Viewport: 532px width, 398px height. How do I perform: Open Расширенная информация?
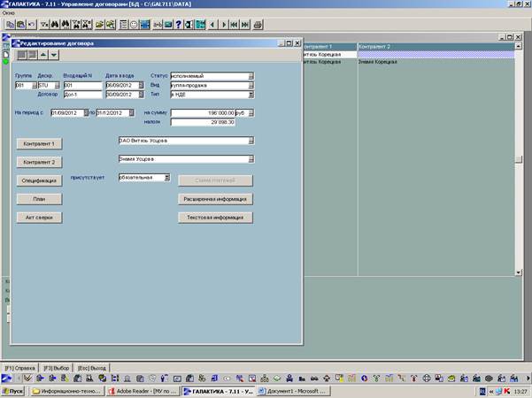[x=215, y=199]
